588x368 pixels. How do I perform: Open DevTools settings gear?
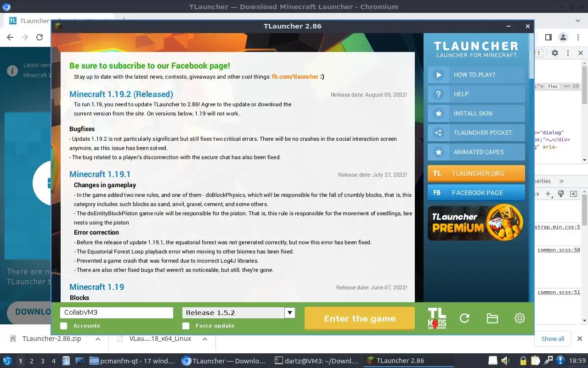coord(555,53)
